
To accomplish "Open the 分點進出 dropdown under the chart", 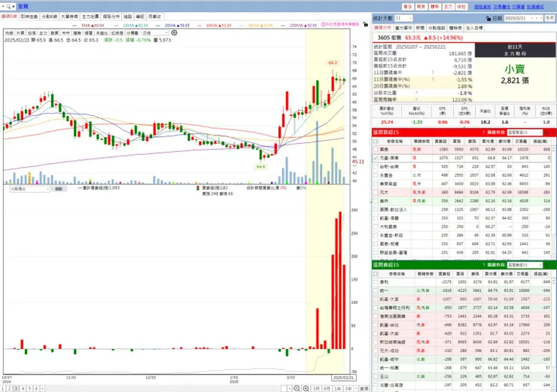I will [x=30, y=189].
